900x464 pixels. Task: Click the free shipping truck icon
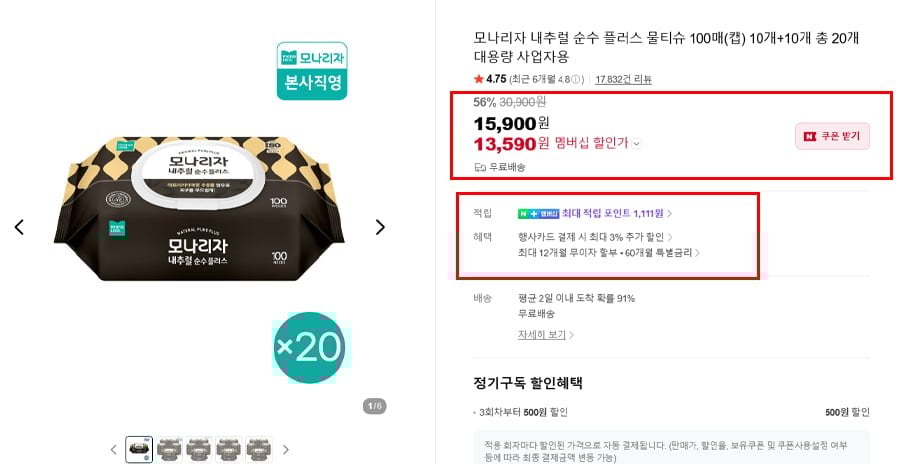tap(480, 167)
